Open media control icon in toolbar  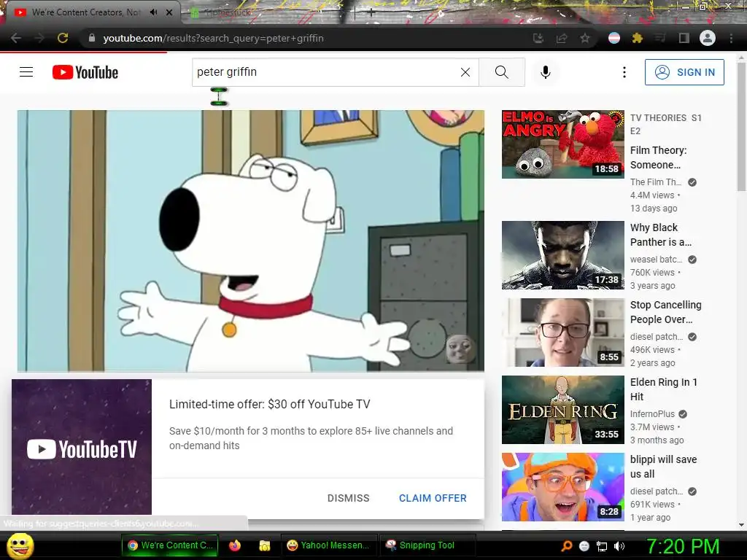tap(660, 38)
